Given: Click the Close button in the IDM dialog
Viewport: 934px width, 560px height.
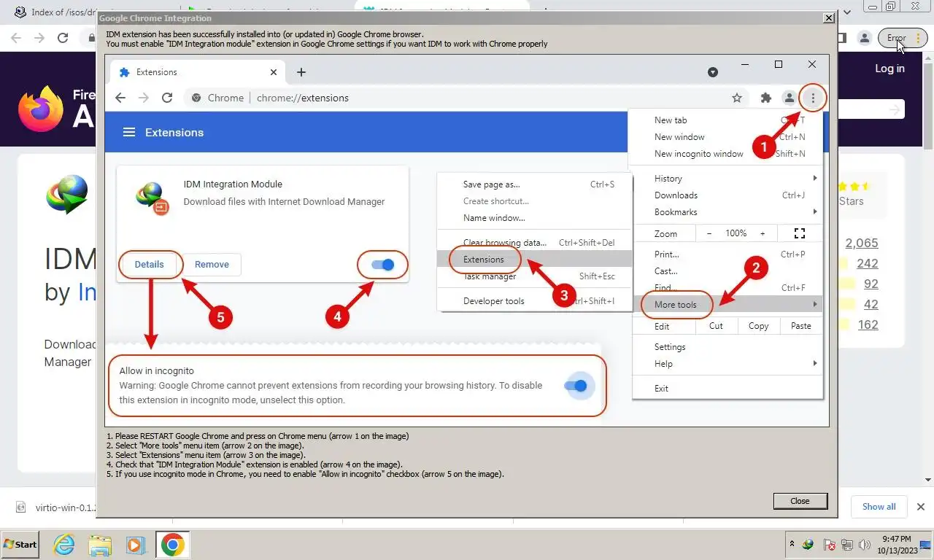Looking at the screenshot, I should click(x=800, y=501).
